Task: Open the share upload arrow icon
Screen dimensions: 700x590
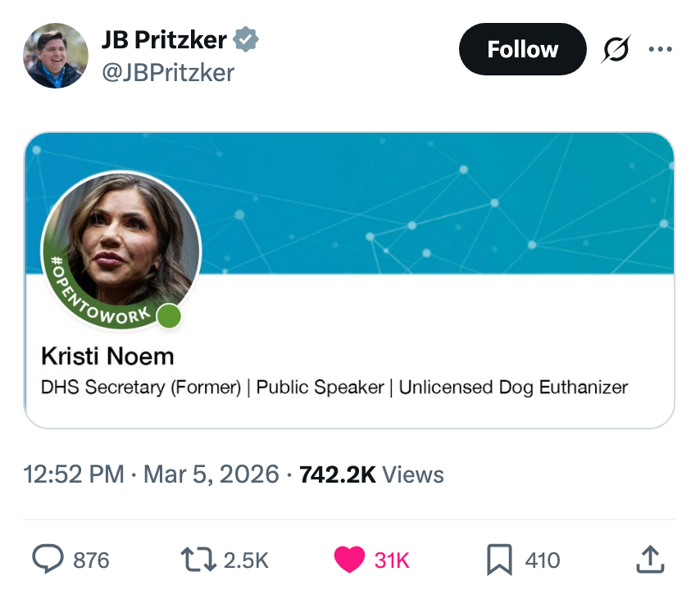Action: [x=649, y=560]
